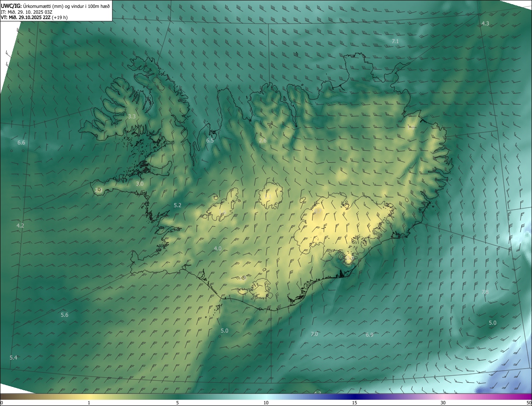Click the 10 tick label on the color scale

pos(266,403)
